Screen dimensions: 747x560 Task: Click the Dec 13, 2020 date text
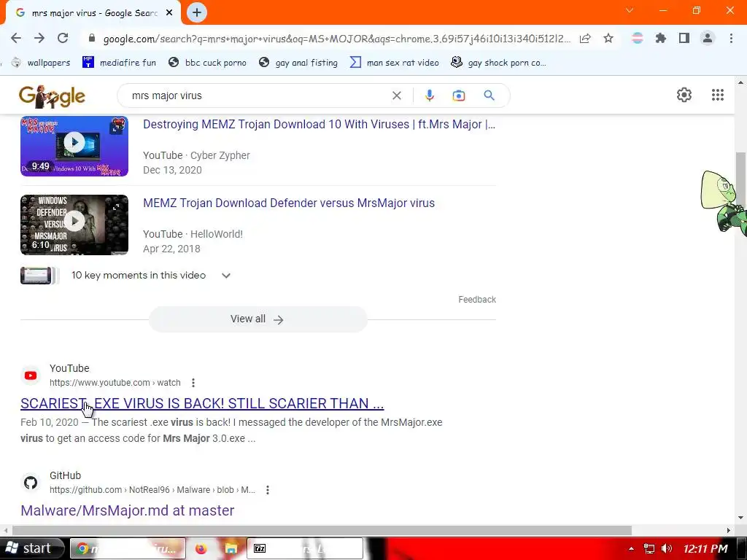[172, 170]
